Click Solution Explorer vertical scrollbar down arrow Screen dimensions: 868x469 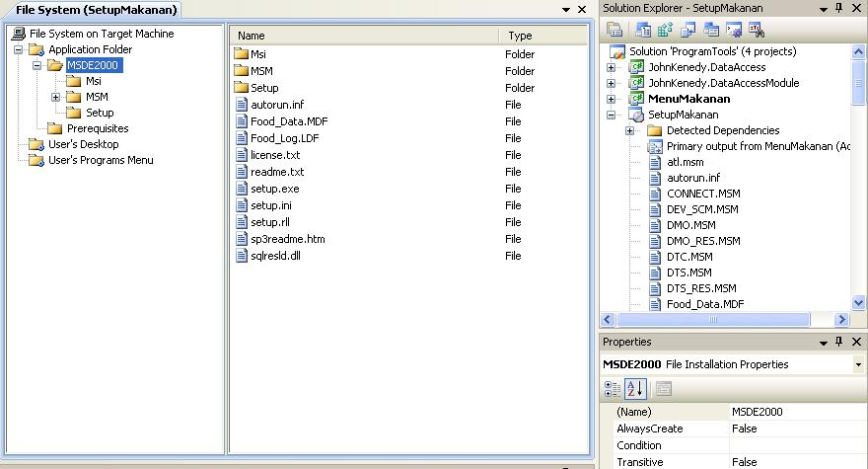tap(858, 303)
